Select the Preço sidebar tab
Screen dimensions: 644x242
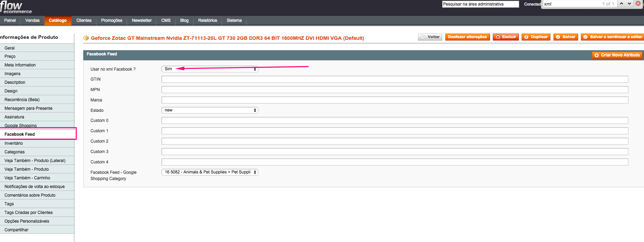[x=37, y=56]
